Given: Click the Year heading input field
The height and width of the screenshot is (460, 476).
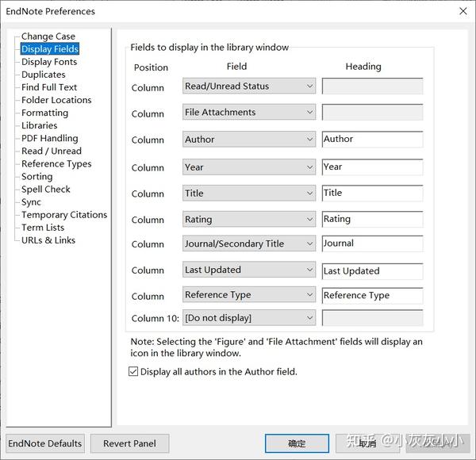Looking at the screenshot, I should (x=373, y=167).
